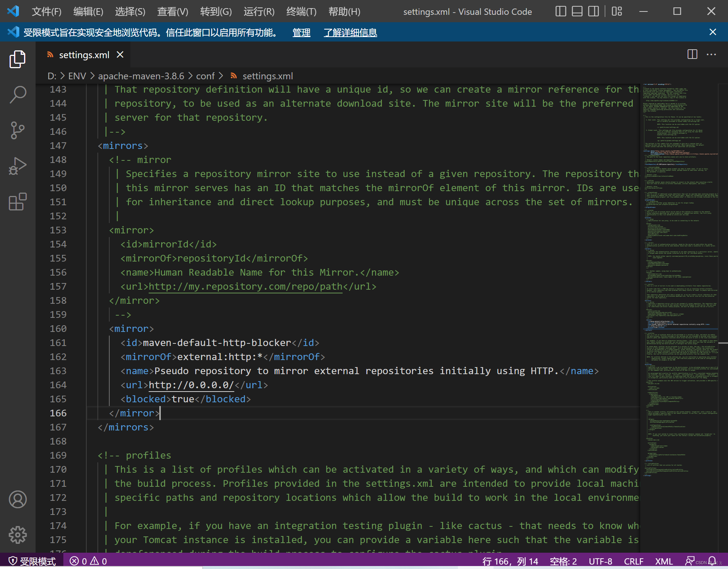Open the 编辑(E) menu

88,11
